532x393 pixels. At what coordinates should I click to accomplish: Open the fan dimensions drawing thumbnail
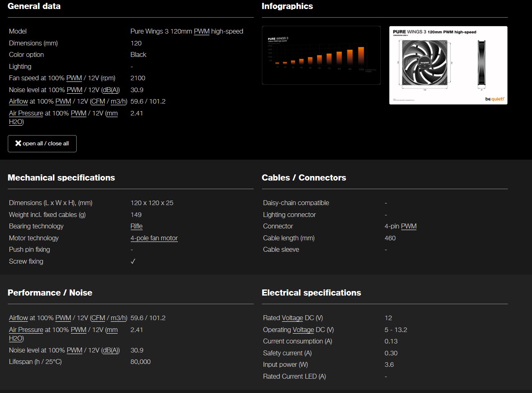coord(448,65)
